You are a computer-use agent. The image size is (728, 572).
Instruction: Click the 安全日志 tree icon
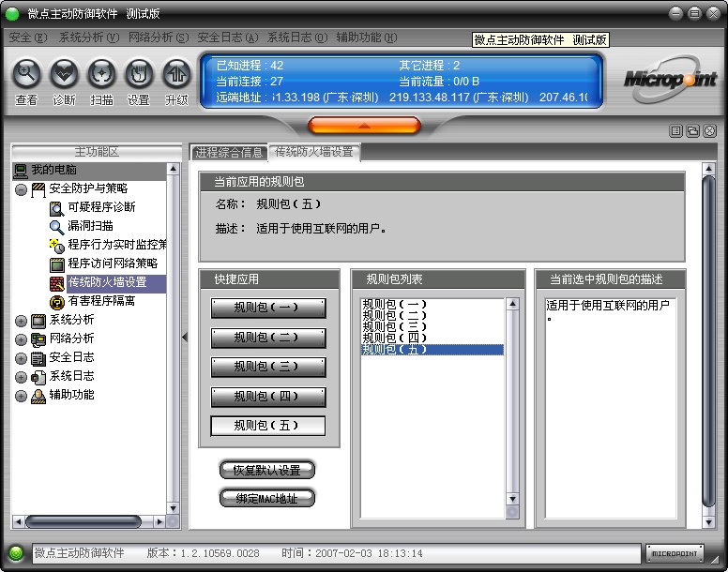(38, 358)
